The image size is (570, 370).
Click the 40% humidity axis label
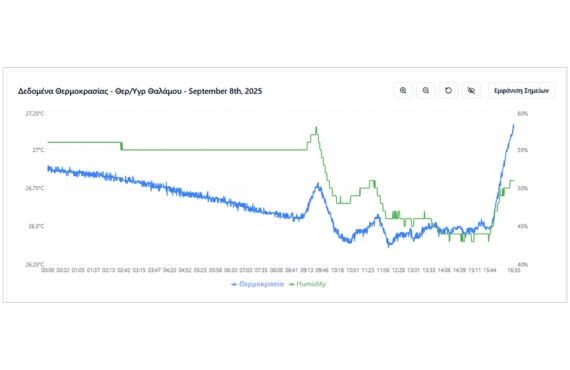(x=522, y=264)
